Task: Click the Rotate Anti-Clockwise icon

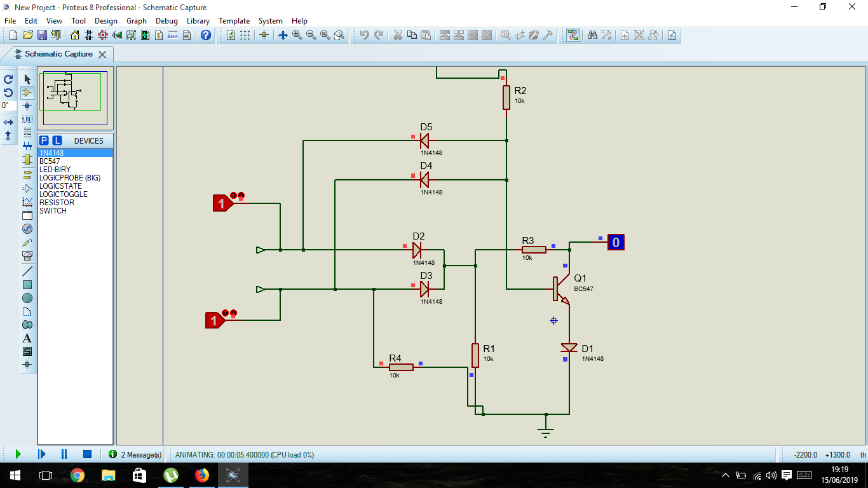Action: coord(8,93)
